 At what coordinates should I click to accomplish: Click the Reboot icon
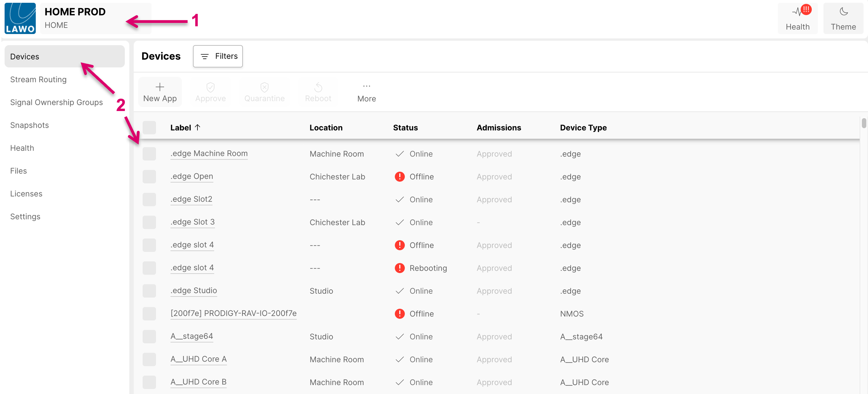click(318, 88)
